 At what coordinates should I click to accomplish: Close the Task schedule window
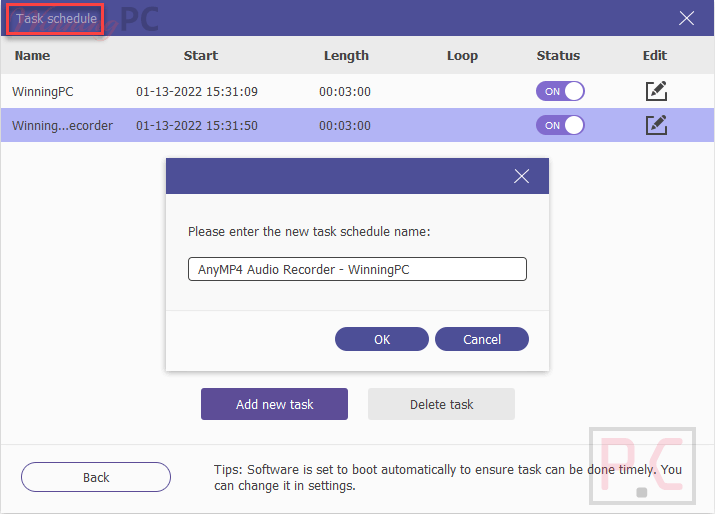click(x=686, y=18)
